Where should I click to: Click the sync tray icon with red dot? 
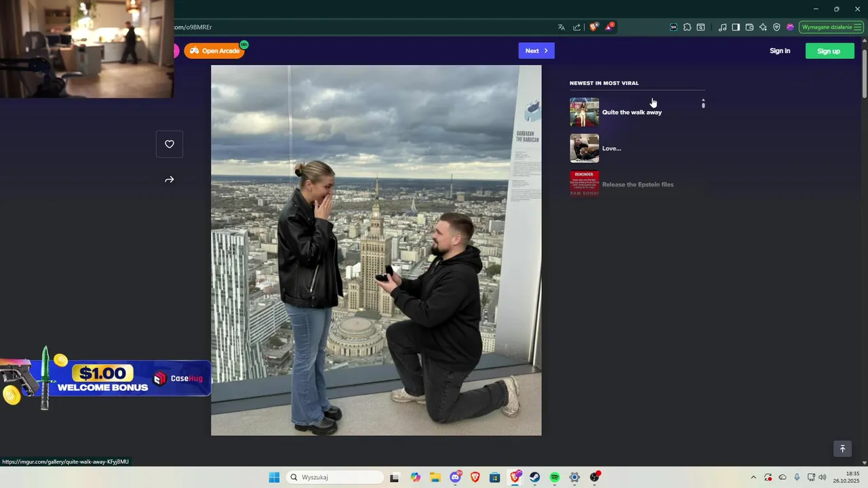click(x=768, y=477)
